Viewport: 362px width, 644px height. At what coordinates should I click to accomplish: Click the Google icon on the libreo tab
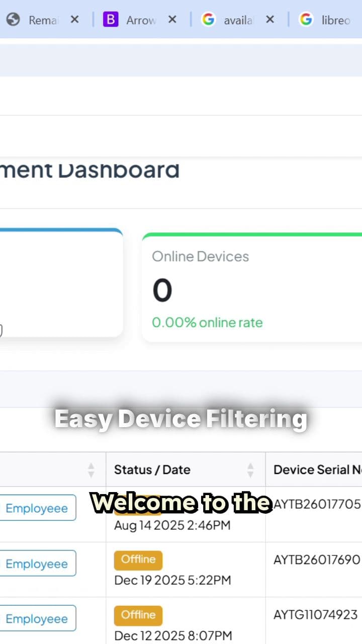(x=306, y=20)
